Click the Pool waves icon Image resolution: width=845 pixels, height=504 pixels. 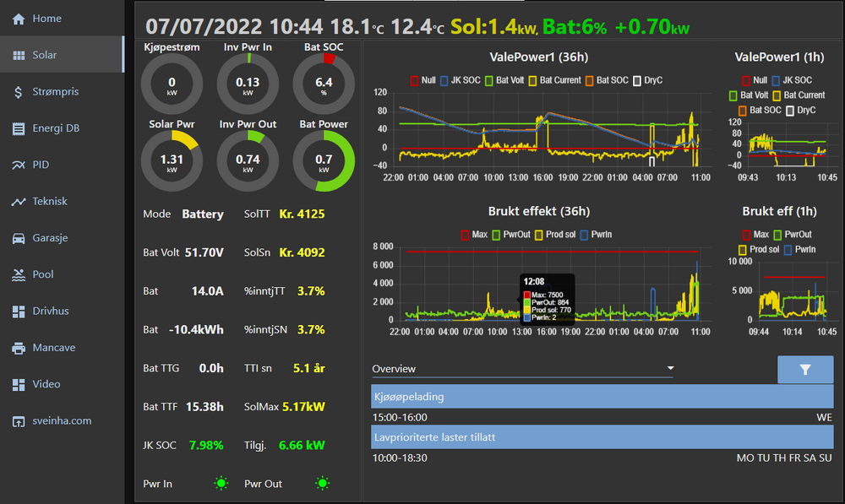18,275
